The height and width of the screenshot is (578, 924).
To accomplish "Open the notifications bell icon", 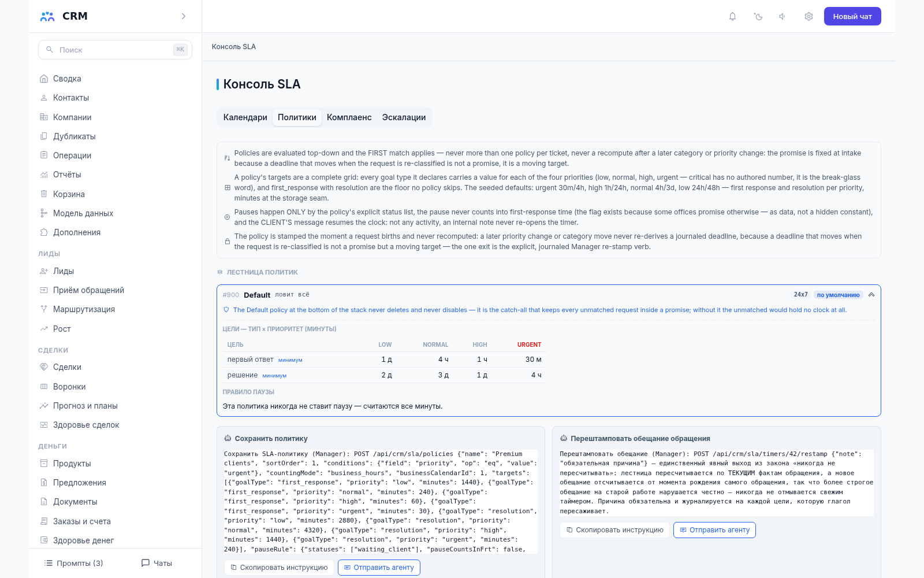I will 732,16.
